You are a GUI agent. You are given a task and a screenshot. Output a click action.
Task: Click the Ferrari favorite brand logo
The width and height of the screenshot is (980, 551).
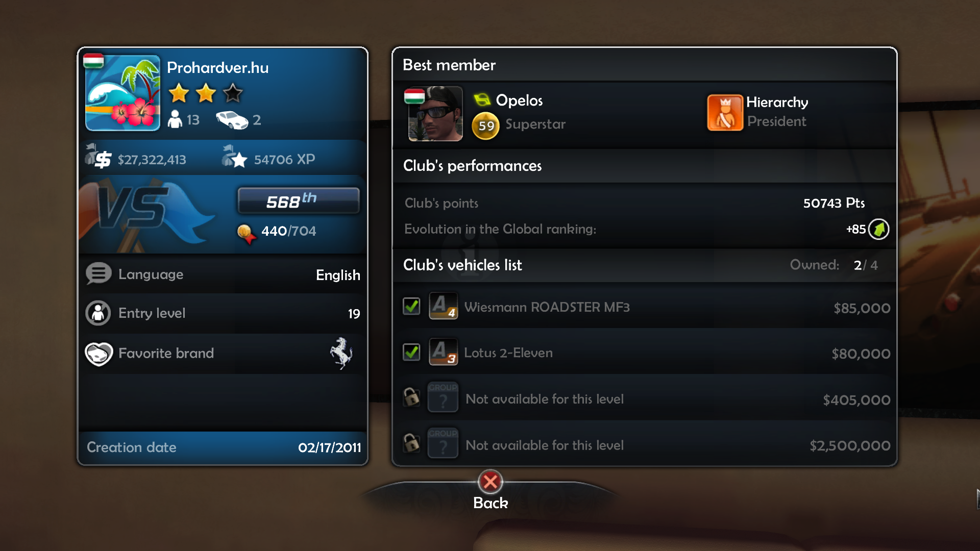pyautogui.click(x=341, y=353)
